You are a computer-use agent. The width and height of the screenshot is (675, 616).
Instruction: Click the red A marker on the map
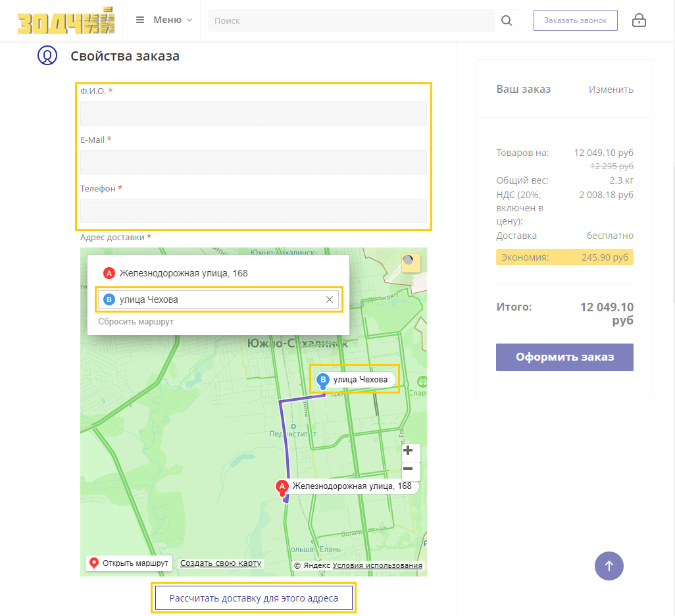click(x=282, y=487)
